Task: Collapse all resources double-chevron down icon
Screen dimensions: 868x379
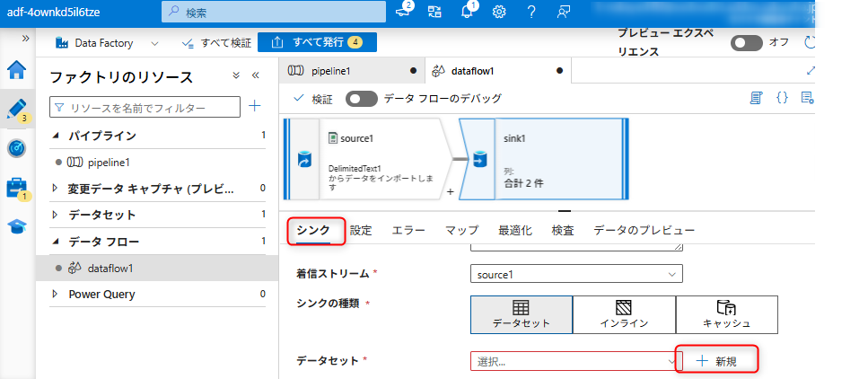Action: click(236, 75)
